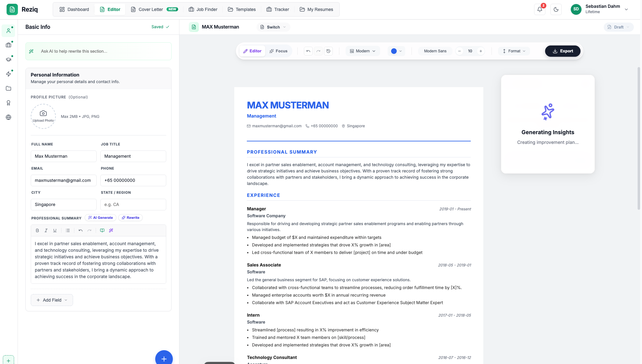Open the Experience section in the sidebar
642x364 pixels.
pyautogui.click(x=8, y=45)
